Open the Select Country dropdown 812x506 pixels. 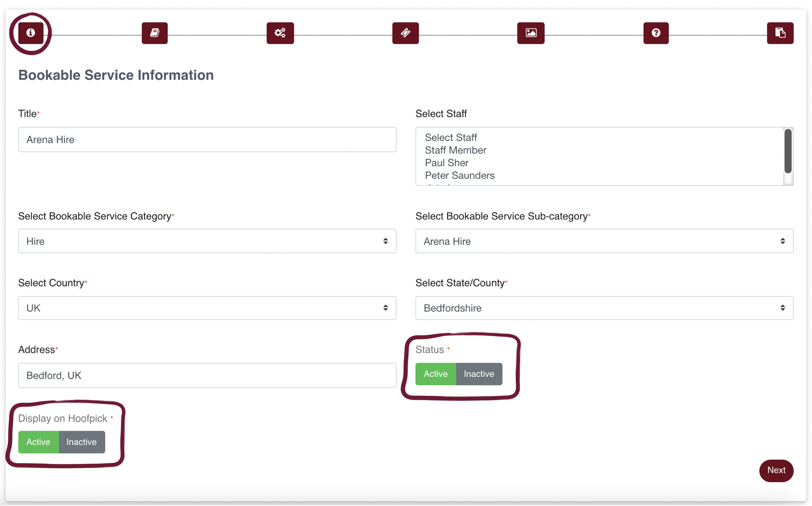coord(207,308)
